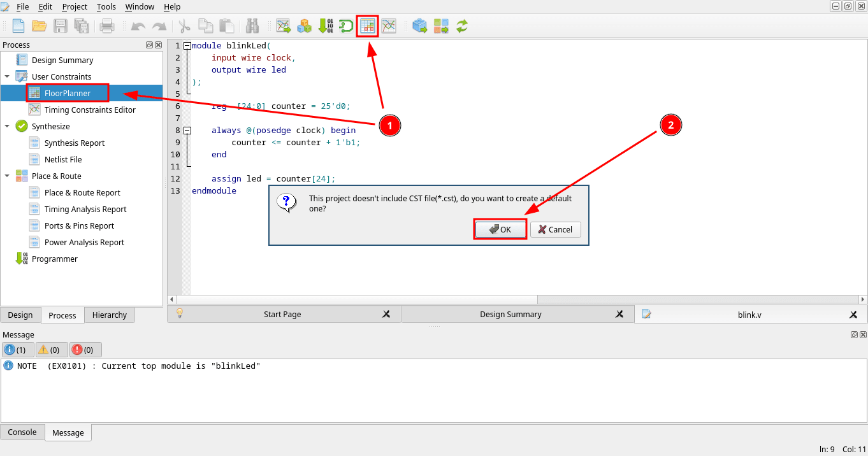Open the IP Core Generator cubes icon
This screenshot has height=456, width=868.
305,26
